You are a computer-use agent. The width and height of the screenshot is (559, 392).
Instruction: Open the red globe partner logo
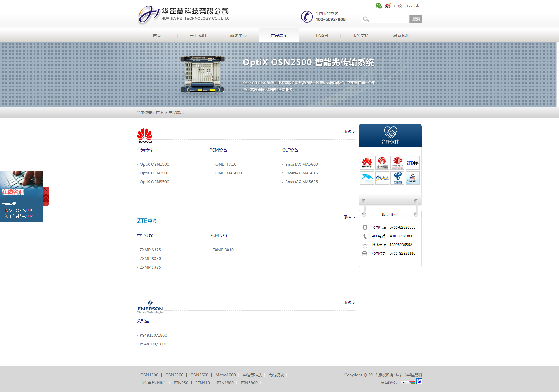pos(397,163)
